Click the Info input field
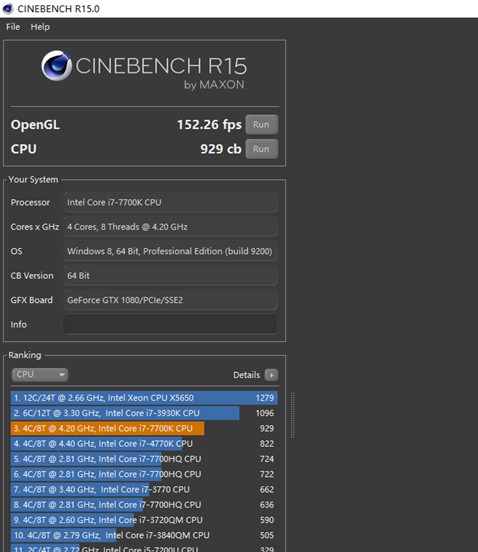The width and height of the screenshot is (478, 552). click(x=170, y=324)
